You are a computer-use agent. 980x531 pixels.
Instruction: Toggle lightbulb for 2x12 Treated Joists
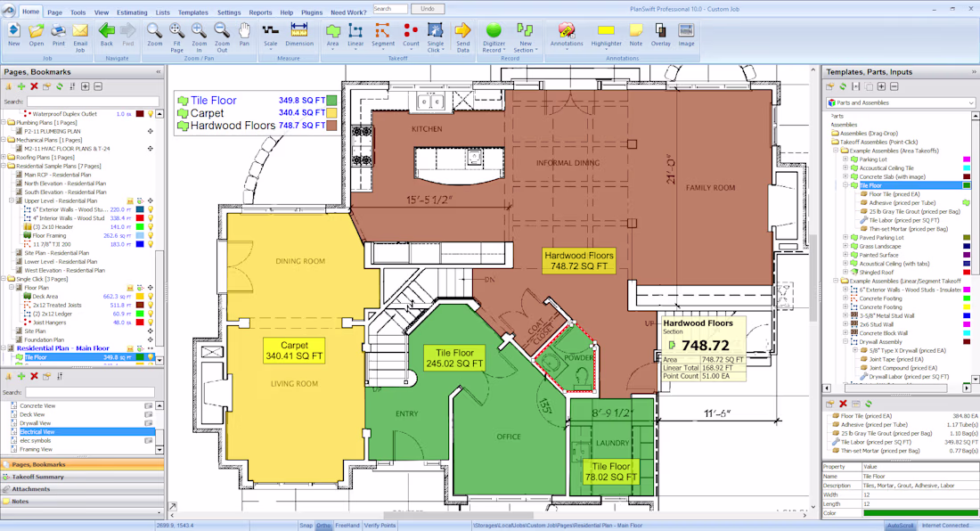click(x=151, y=306)
